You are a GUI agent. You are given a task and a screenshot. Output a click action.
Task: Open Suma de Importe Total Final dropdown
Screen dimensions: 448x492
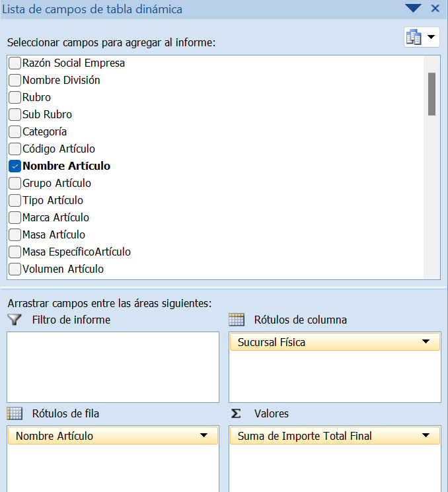pyautogui.click(x=426, y=436)
